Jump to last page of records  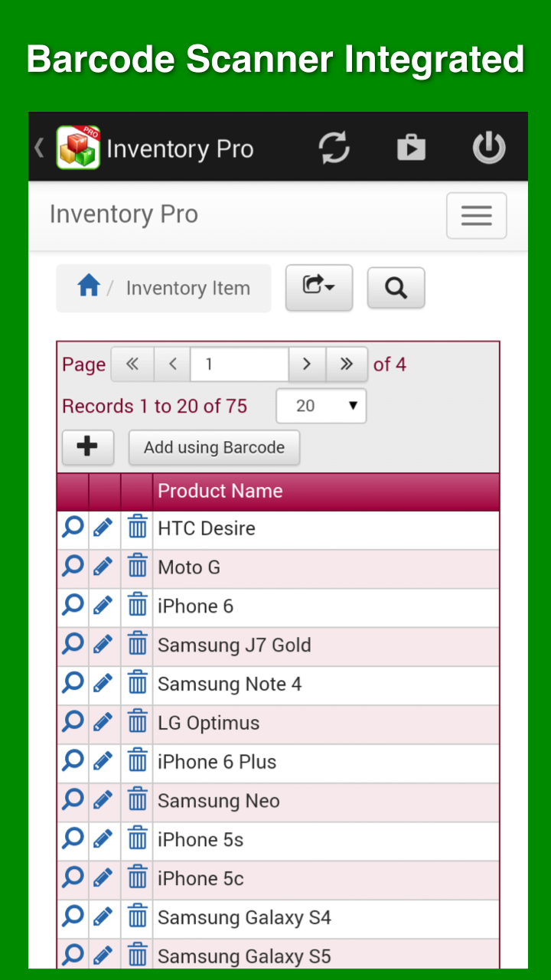coord(347,364)
